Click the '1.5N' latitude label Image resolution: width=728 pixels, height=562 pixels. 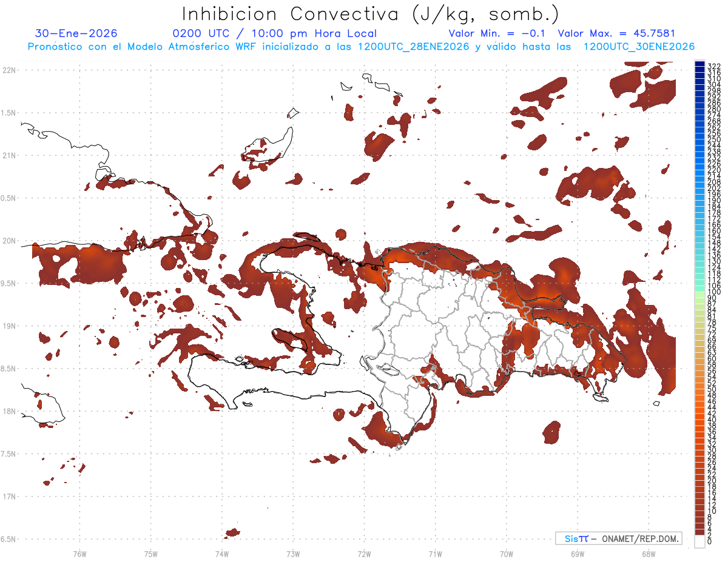(9, 113)
